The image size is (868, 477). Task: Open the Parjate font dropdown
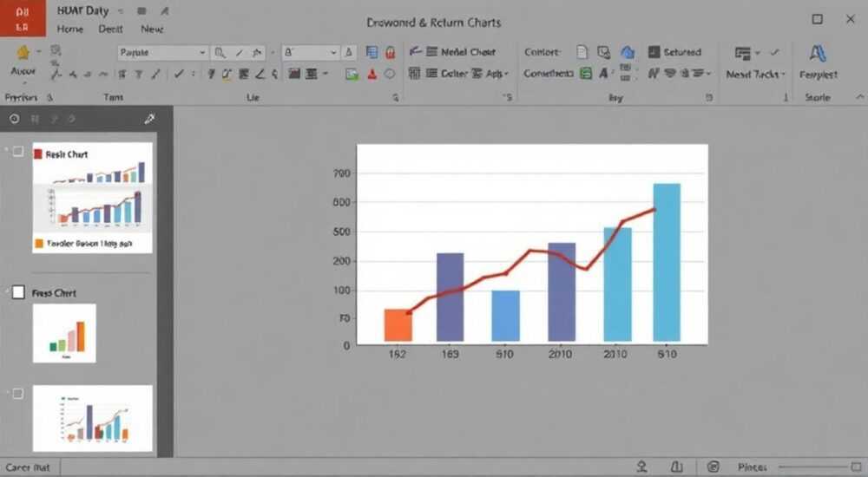(163, 53)
